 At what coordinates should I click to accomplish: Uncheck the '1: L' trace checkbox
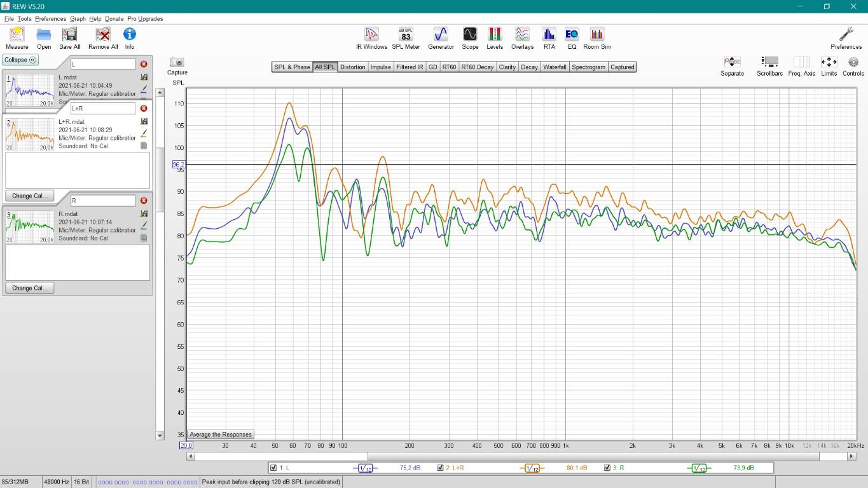tap(273, 468)
